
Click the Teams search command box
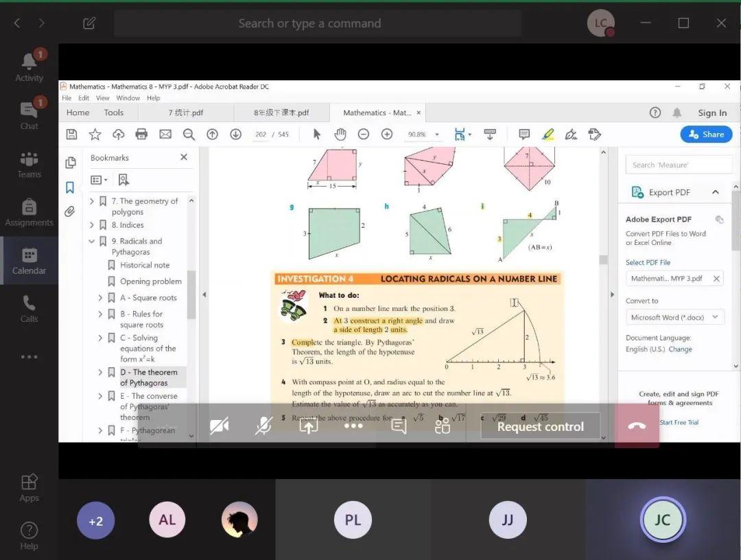[x=318, y=23]
